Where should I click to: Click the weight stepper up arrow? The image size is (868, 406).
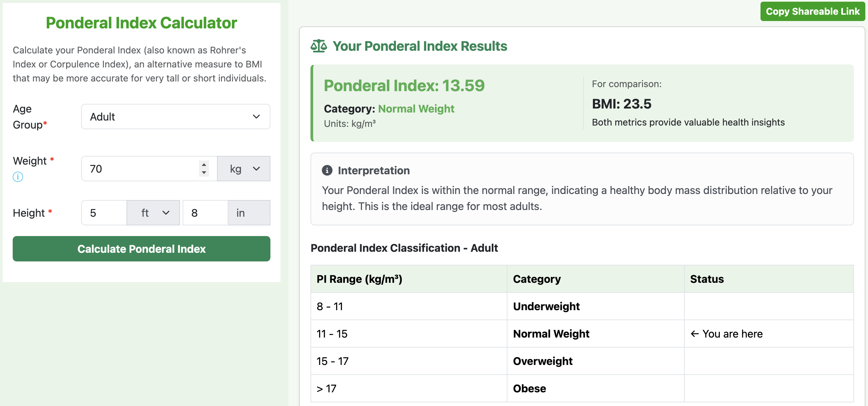(204, 165)
